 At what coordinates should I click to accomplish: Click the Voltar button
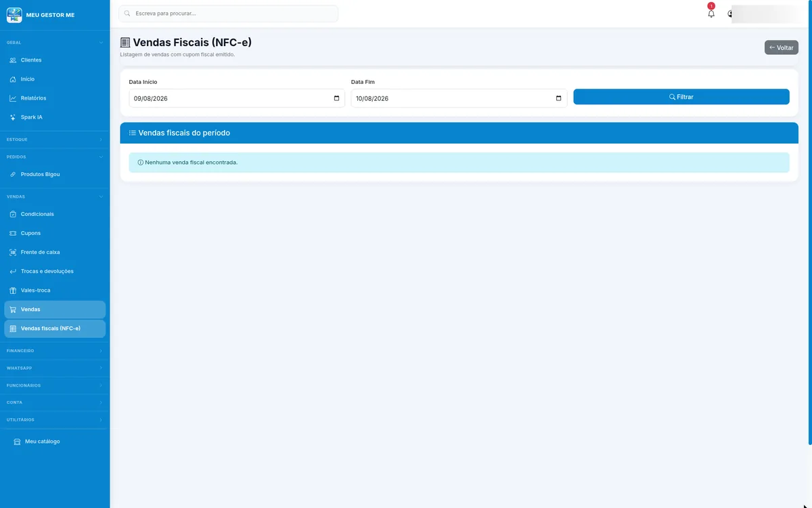pos(782,47)
